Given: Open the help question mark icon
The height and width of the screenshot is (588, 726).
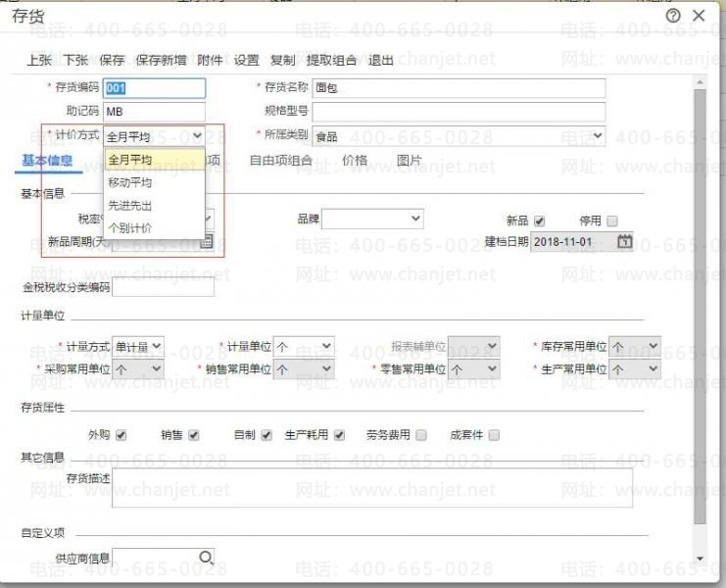Looking at the screenshot, I should (x=673, y=17).
